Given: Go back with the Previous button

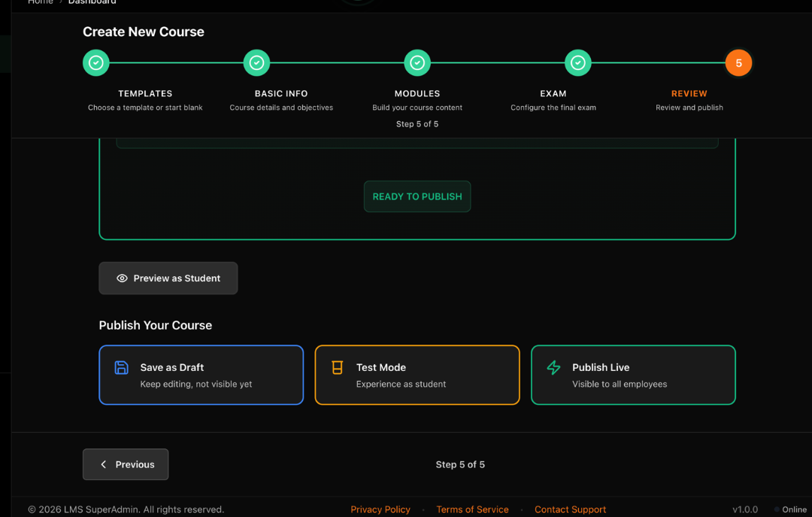Looking at the screenshot, I should [x=126, y=464].
